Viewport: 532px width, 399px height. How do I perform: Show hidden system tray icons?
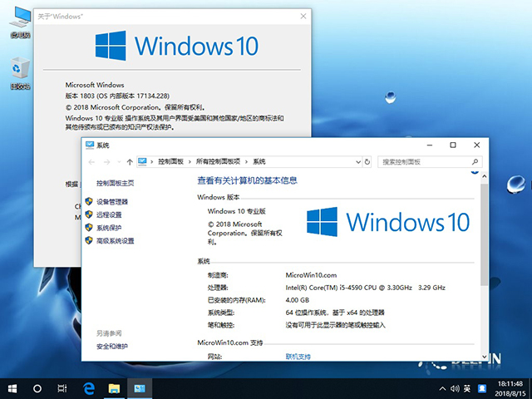point(442,388)
